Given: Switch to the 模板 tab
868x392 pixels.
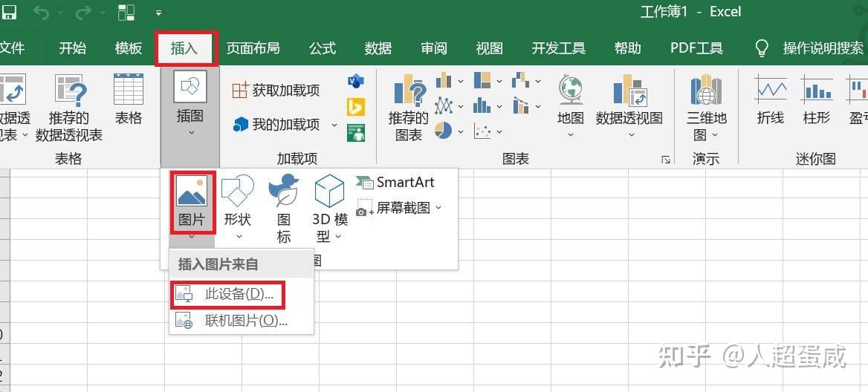Looking at the screenshot, I should pos(129,49).
